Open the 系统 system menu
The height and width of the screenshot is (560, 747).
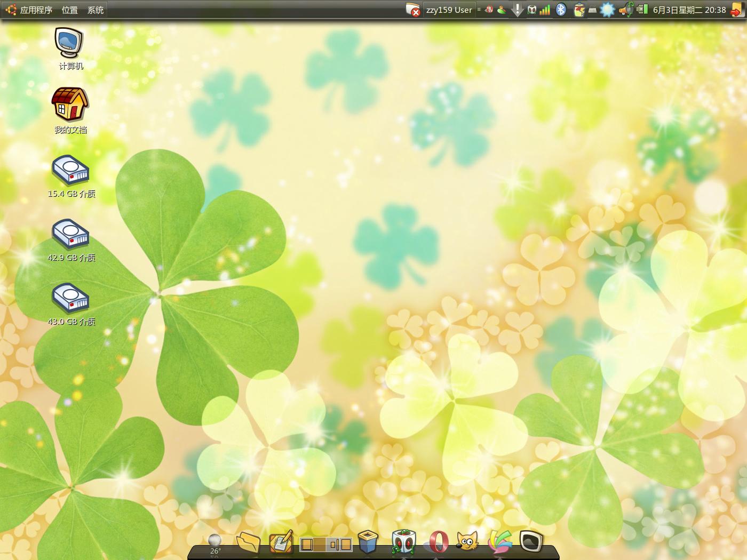tap(96, 10)
